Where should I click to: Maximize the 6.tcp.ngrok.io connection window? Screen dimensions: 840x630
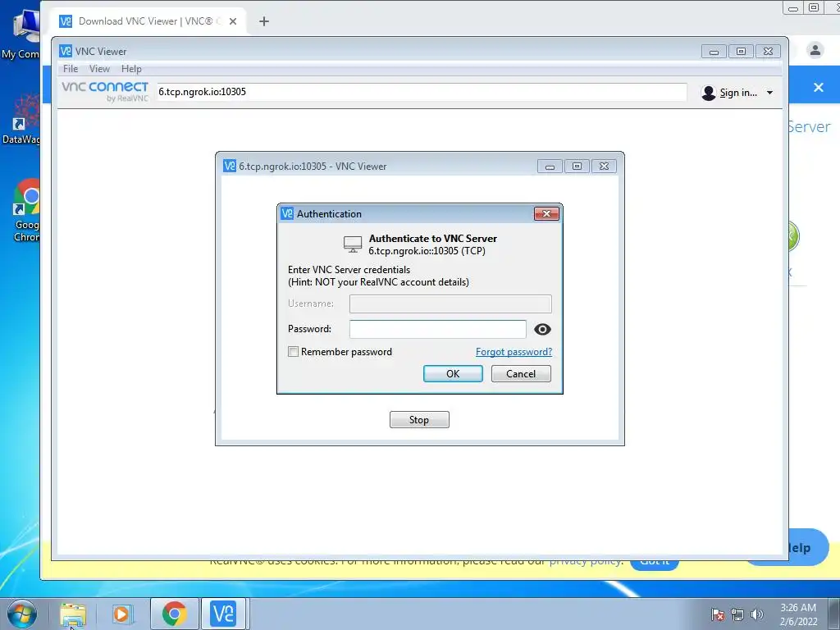point(577,166)
